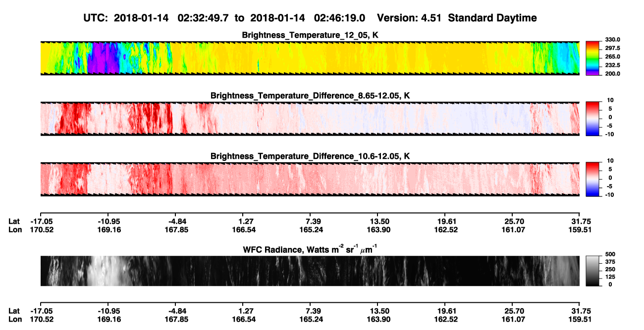The height and width of the screenshot is (330, 644).
Task: Click the start time '02:32:49.7' in header
Action: point(203,18)
